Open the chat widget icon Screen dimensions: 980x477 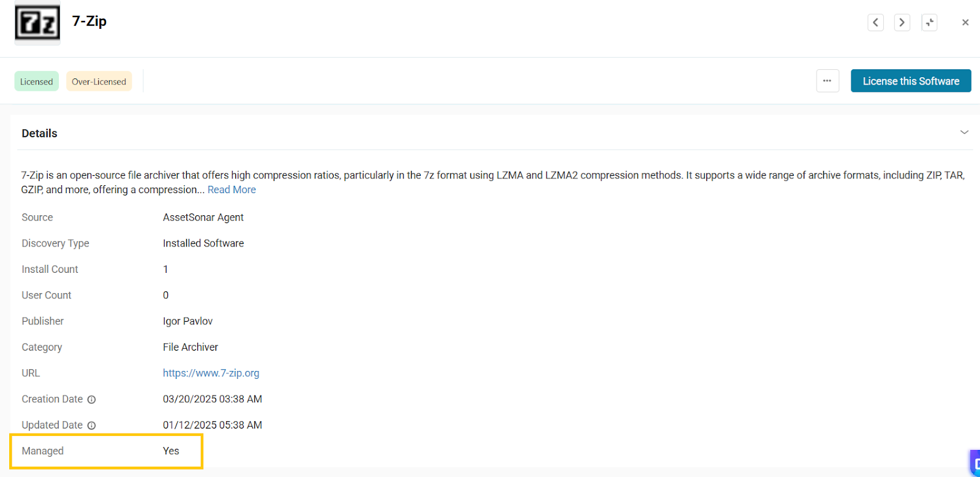(975, 464)
